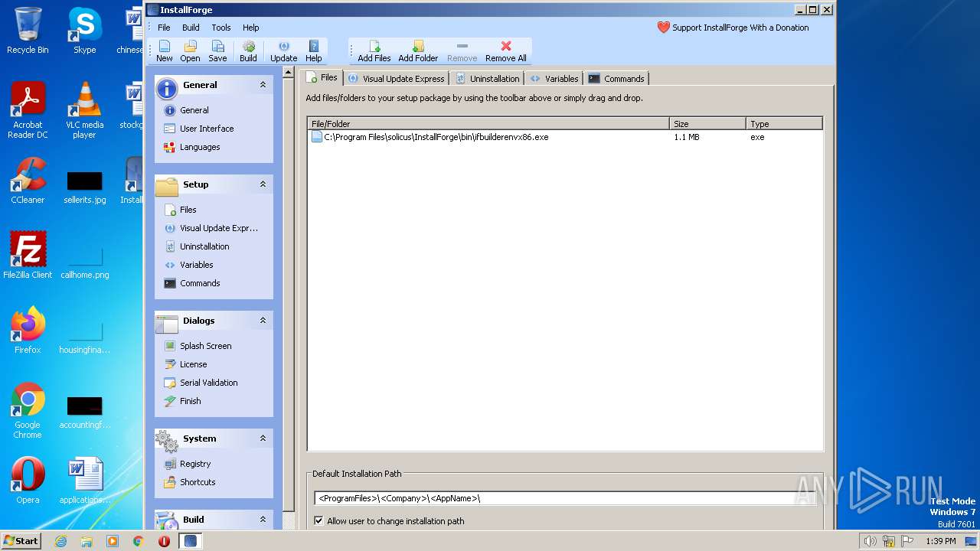Collapse the General sidebar group
The height and width of the screenshot is (551, 980).
[263, 85]
